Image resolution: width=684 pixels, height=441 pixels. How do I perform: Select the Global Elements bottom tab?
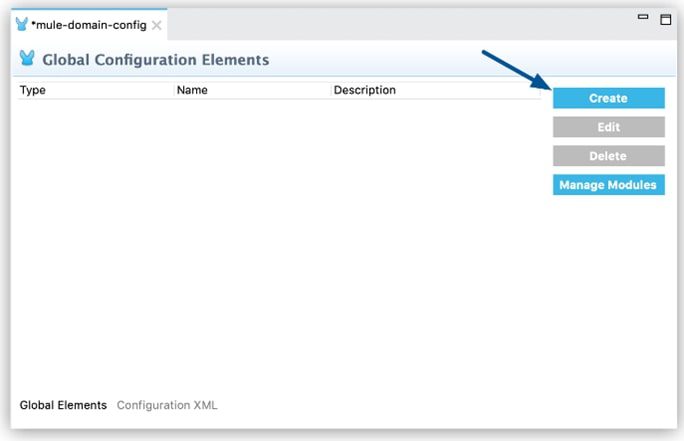point(63,405)
